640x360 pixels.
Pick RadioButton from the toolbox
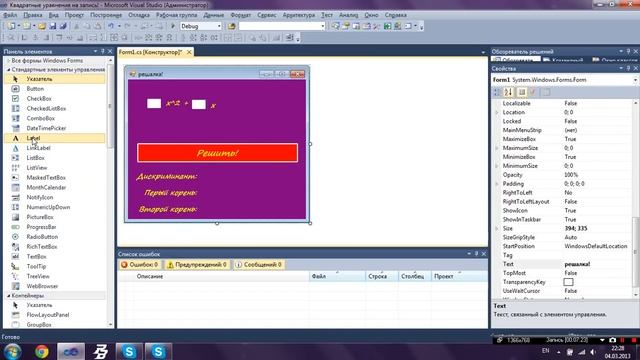pos(42,237)
